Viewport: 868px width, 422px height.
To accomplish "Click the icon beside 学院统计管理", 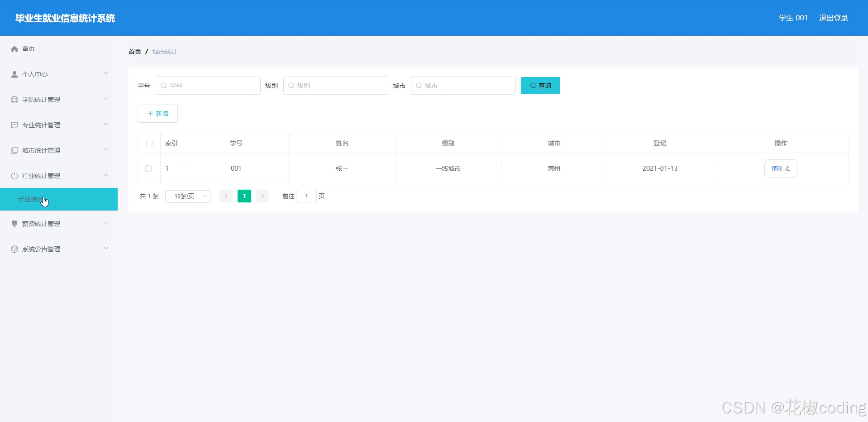I will tap(14, 100).
